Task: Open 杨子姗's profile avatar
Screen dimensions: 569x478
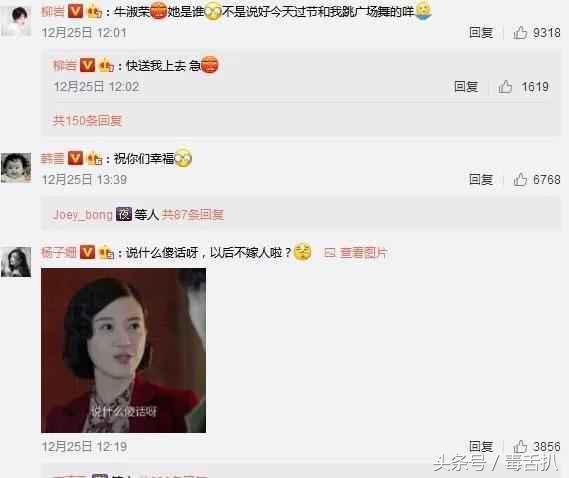Action: point(16,262)
